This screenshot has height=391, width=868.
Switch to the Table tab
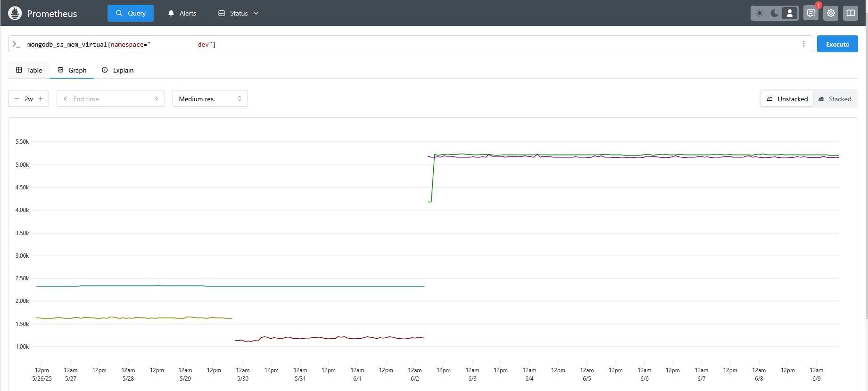pos(29,70)
